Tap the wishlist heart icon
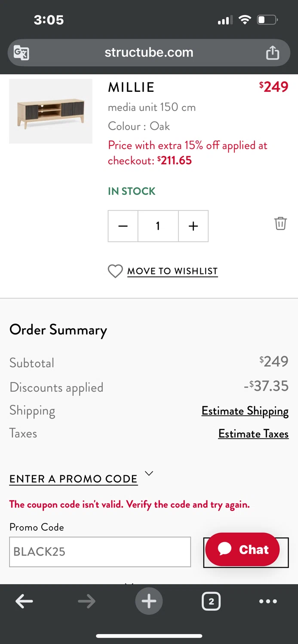298x644 pixels. pos(115,271)
